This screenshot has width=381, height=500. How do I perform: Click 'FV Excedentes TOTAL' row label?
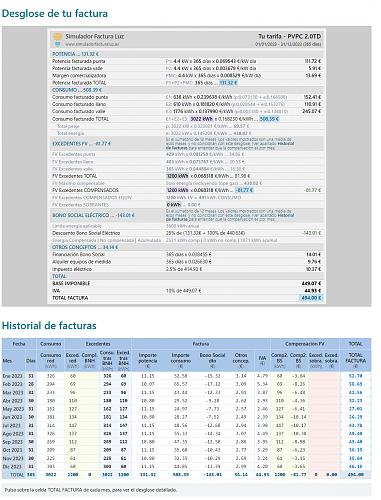click(75, 176)
